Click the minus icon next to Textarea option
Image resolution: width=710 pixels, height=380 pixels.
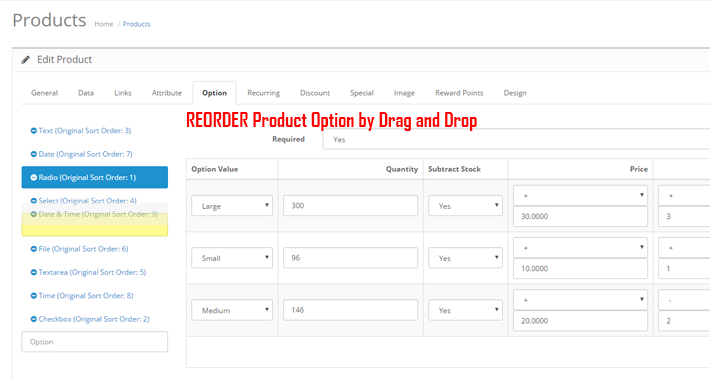(34, 273)
